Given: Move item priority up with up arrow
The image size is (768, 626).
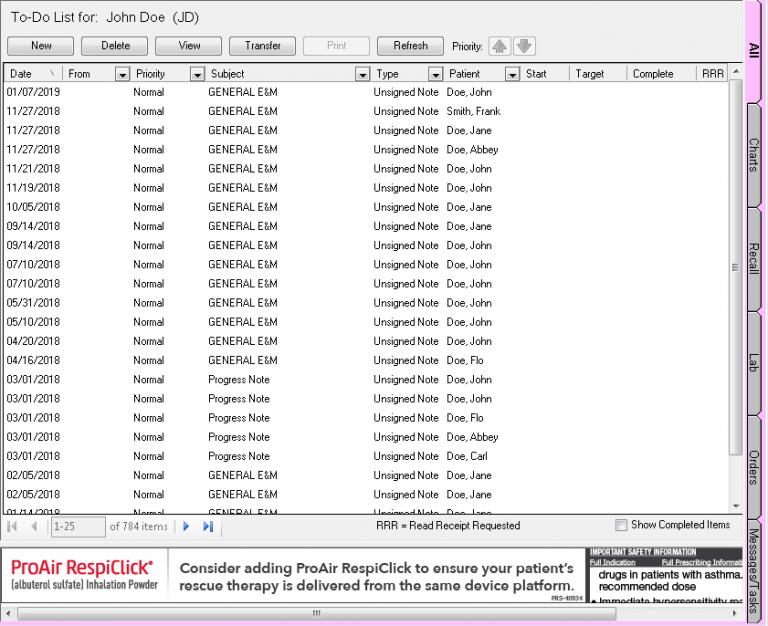Looking at the screenshot, I should (x=499, y=46).
